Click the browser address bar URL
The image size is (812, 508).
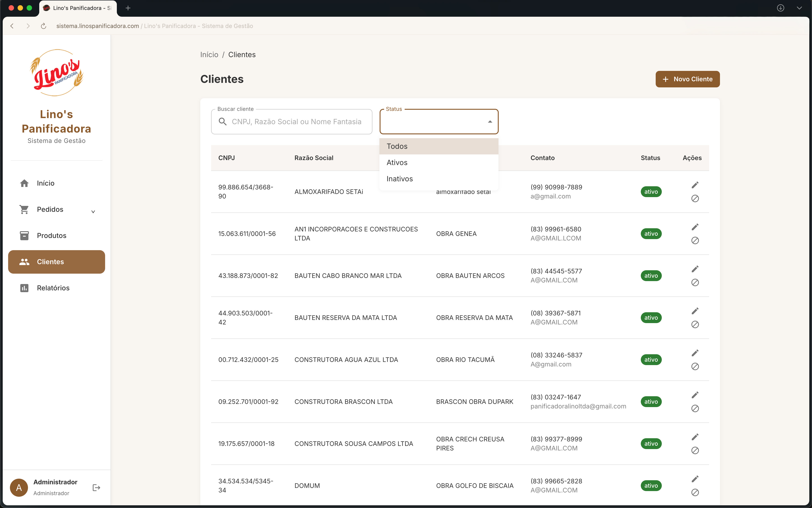tap(97, 26)
